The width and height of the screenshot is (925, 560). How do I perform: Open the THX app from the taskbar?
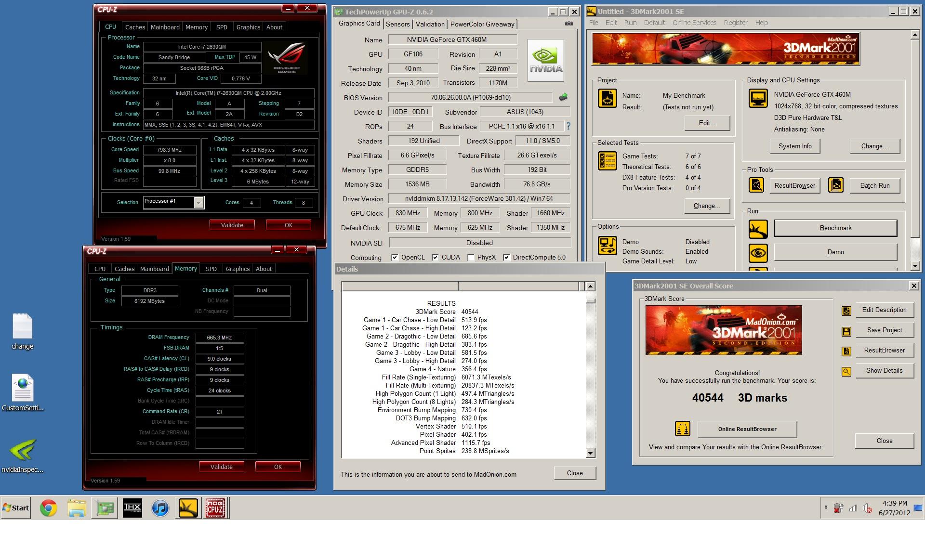pos(132,508)
